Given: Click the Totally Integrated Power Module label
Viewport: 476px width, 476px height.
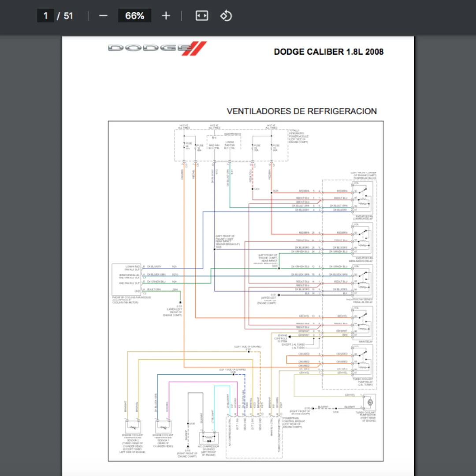Looking at the screenshot, I should click(298, 136).
